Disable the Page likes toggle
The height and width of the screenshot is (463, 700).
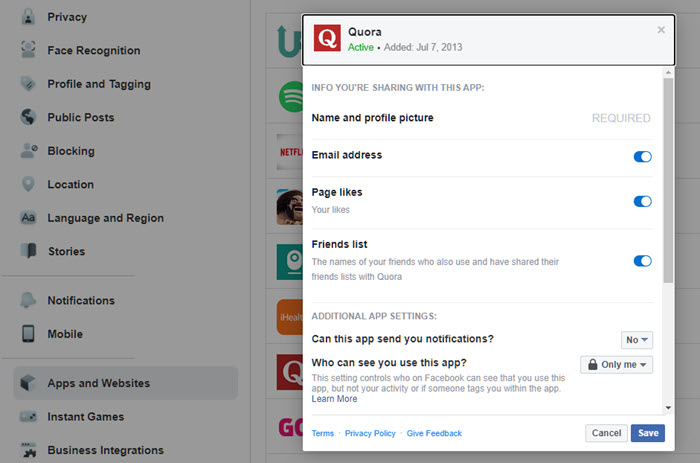click(x=642, y=201)
